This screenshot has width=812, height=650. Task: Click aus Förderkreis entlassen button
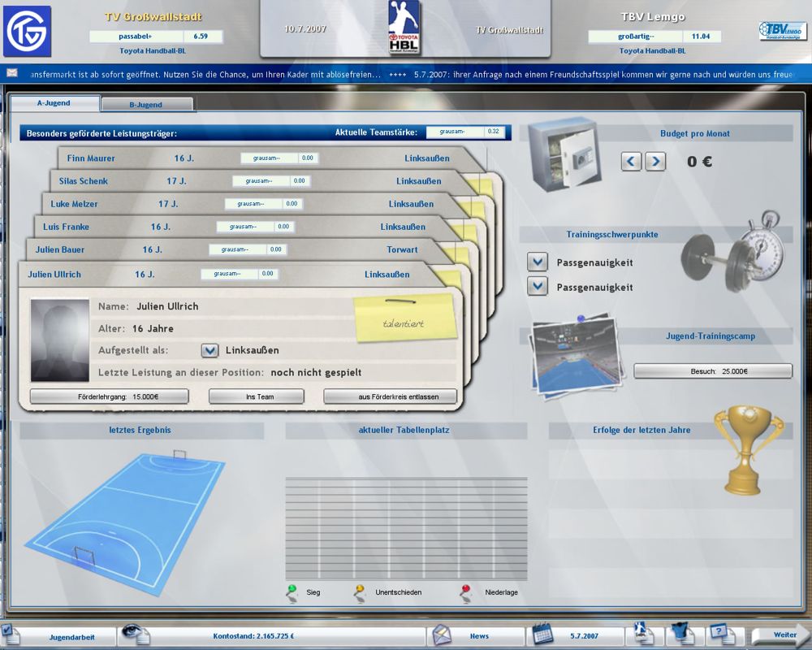coord(390,396)
